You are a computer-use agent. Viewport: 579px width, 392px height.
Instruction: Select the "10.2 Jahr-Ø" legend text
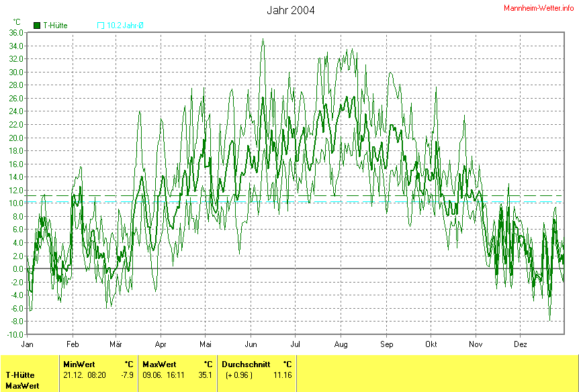126,26
